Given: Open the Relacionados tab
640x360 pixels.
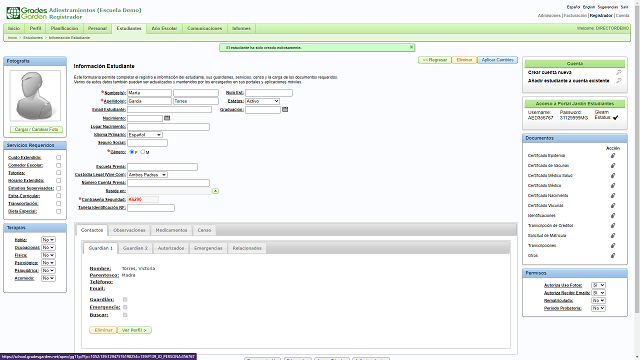Looking at the screenshot, I should (247, 248).
